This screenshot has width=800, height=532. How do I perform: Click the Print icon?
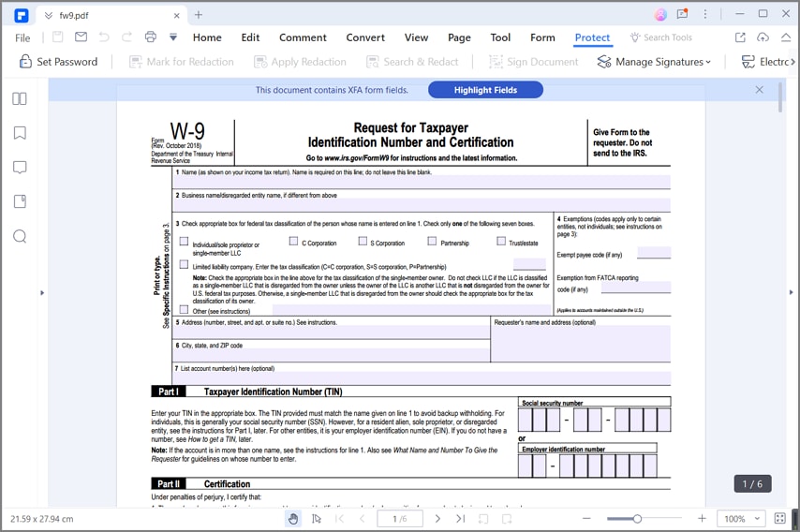[x=151, y=37]
